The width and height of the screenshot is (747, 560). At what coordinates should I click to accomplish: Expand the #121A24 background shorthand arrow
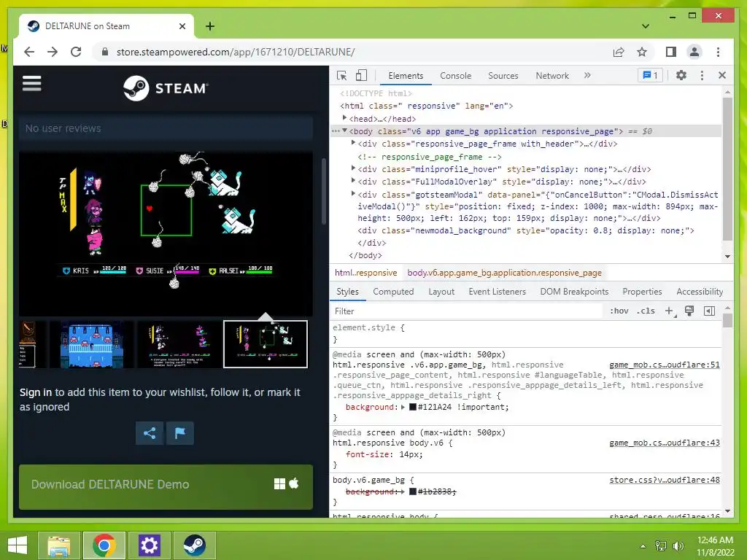coord(403,407)
